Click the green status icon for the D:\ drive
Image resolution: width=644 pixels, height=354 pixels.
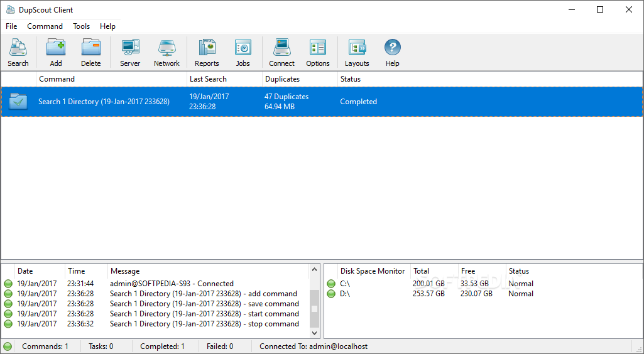click(x=331, y=294)
